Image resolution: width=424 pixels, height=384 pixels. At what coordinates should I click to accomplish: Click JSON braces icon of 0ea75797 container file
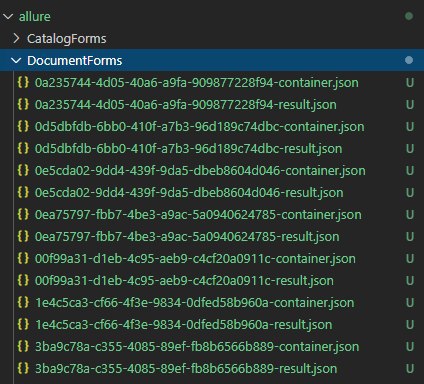click(x=23, y=214)
